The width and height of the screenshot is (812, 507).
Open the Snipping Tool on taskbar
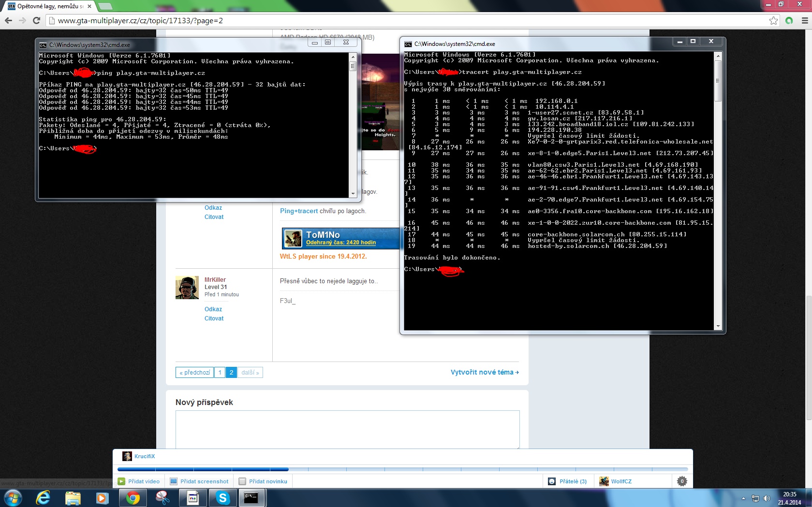[x=162, y=498]
